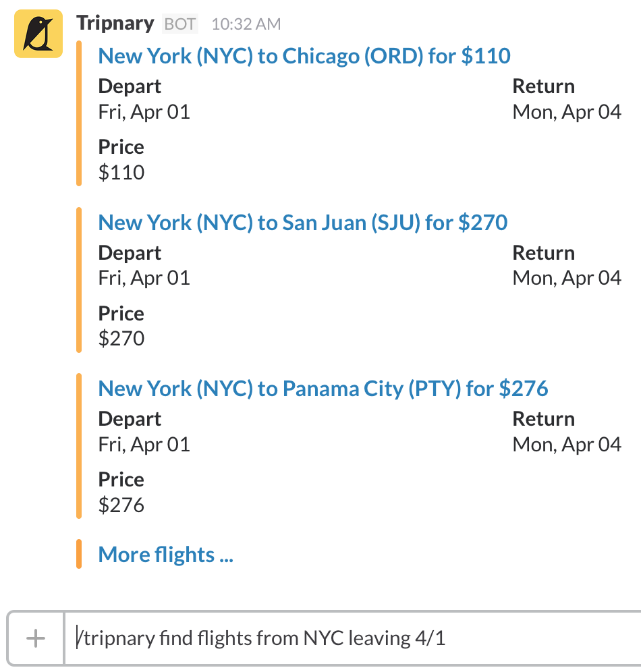The image size is (641, 672).
Task: Click the orange bar next to More flights
Action: tap(79, 555)
